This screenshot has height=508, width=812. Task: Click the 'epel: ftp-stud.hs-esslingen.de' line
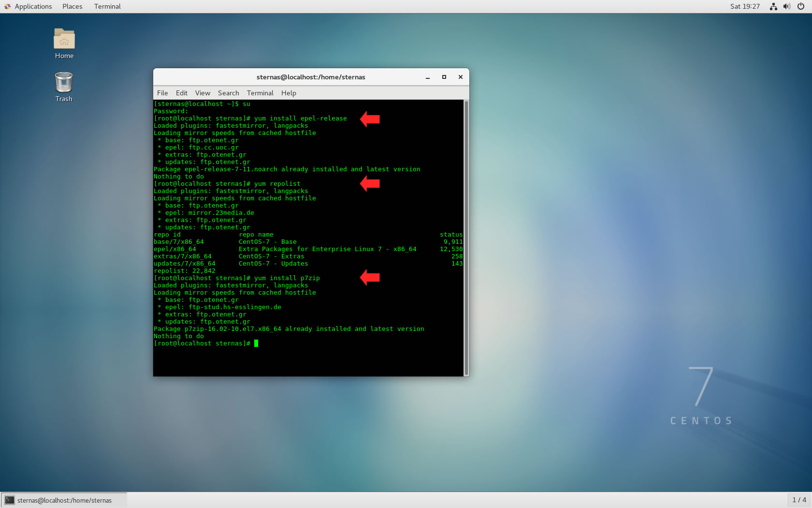point(219,307)
